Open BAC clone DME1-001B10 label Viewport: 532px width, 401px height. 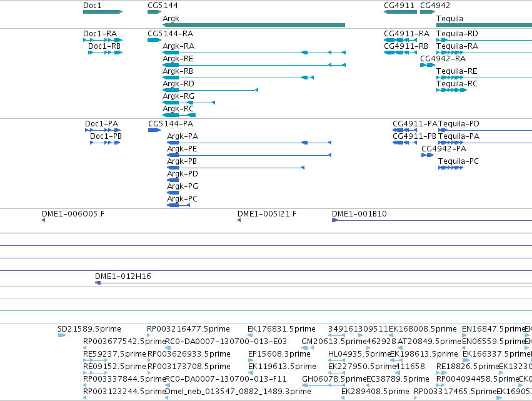pyautogui.click(x=359, y=214)
